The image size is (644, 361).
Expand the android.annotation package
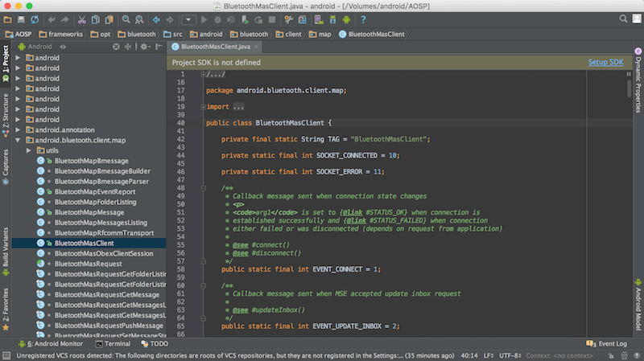click(18, 129)
